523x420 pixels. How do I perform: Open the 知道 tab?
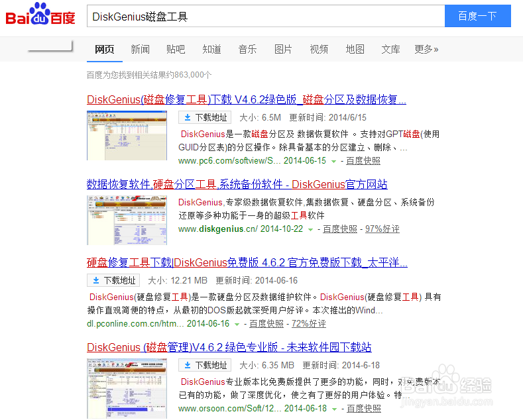212,49
